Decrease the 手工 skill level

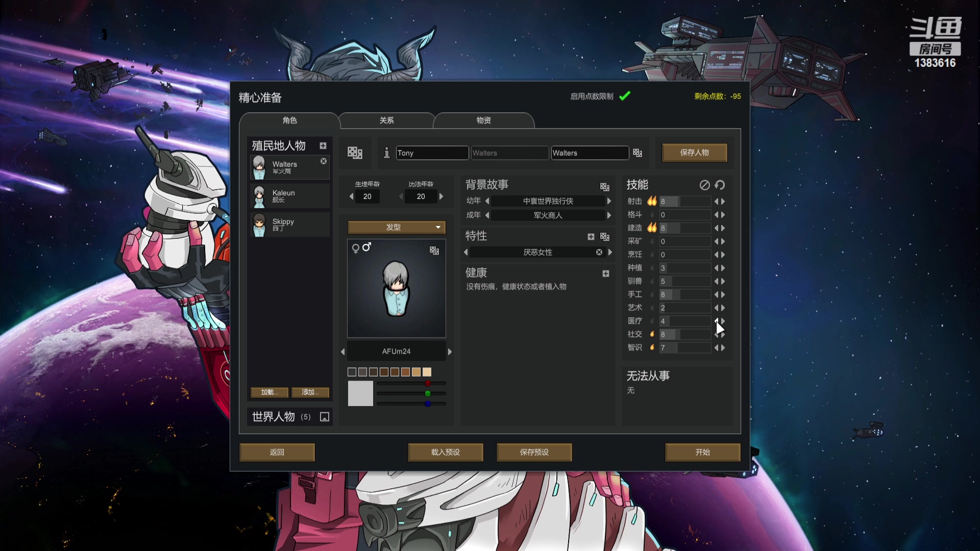[x=716, y=294]
